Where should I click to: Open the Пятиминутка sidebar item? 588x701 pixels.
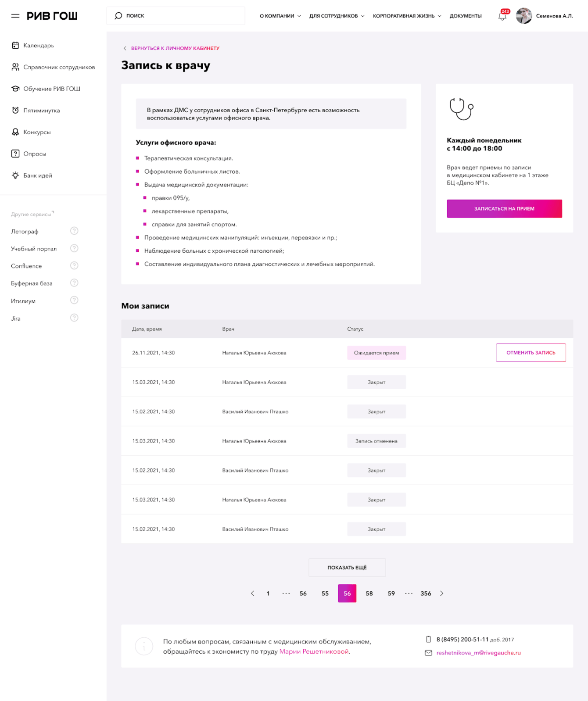coord(41,111)
